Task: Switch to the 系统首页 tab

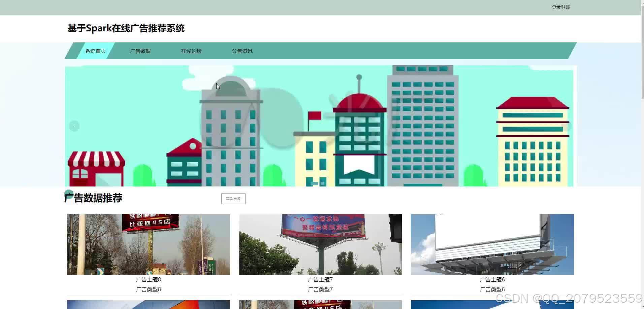Action: point(95,51)
